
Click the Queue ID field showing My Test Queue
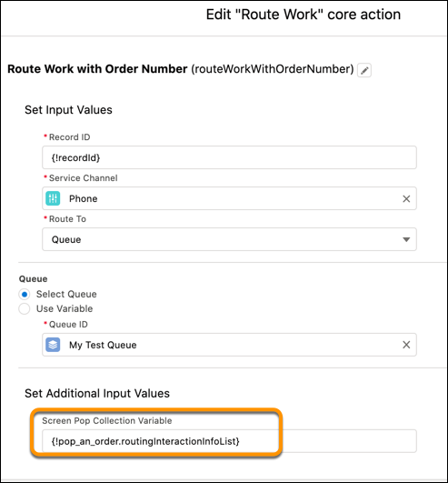tap(229, 345)
